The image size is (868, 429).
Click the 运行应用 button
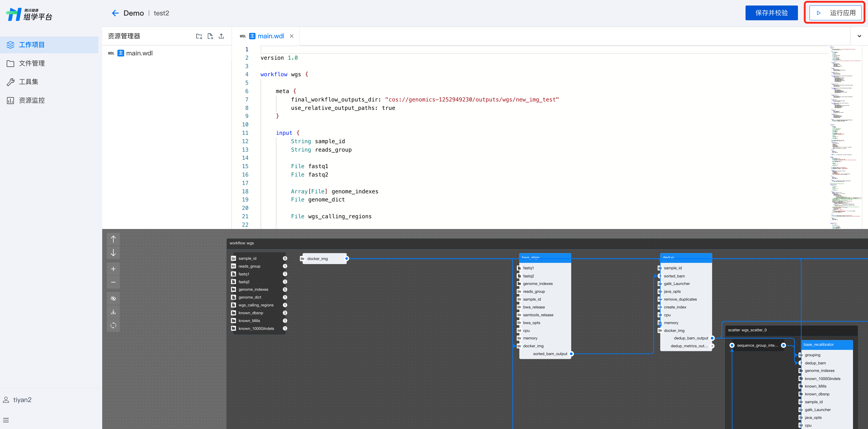coord(835,13)
